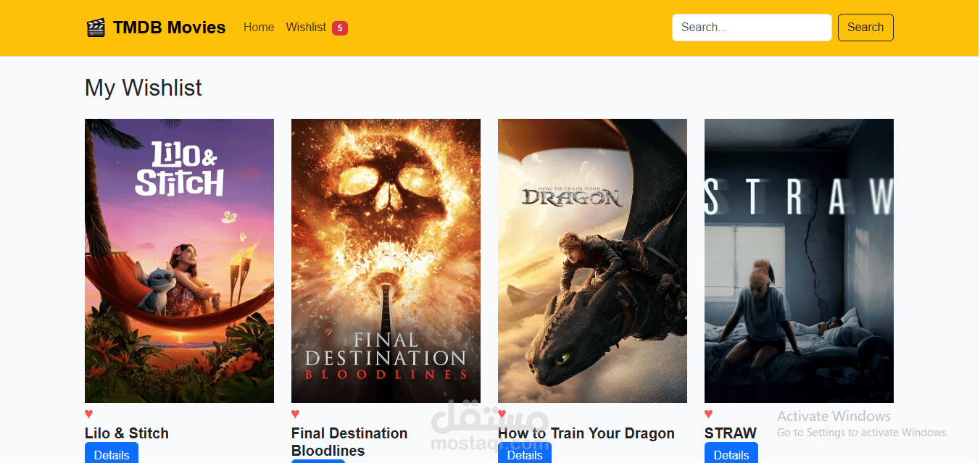
Task: Focus the Search input field
Action: [752, 28]
